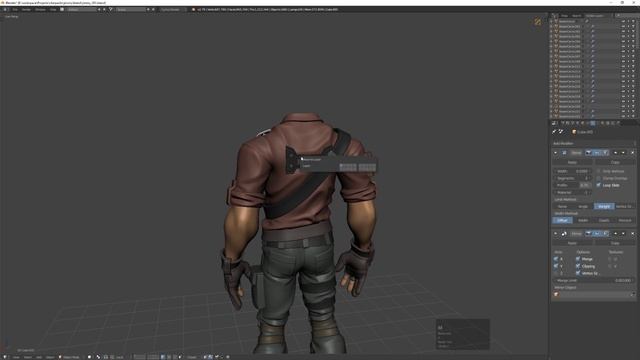Enable Clamp Overlap in Bevel modifier

599,178
